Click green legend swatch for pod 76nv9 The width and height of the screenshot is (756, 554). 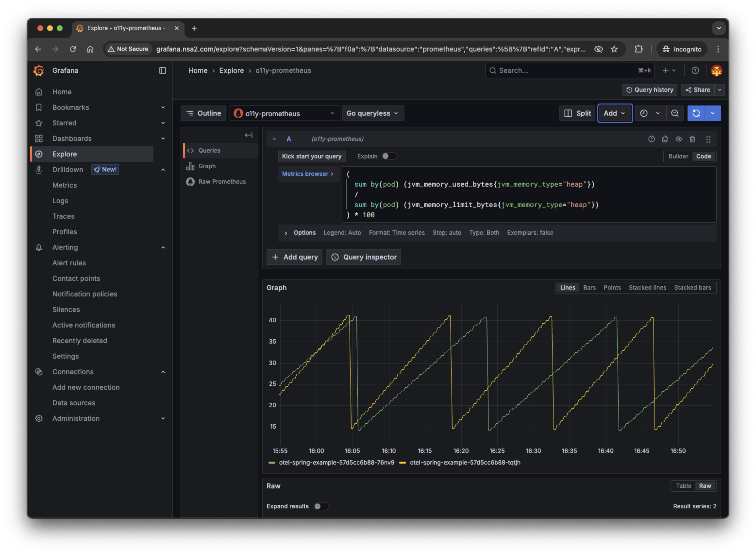coord(272,463)
